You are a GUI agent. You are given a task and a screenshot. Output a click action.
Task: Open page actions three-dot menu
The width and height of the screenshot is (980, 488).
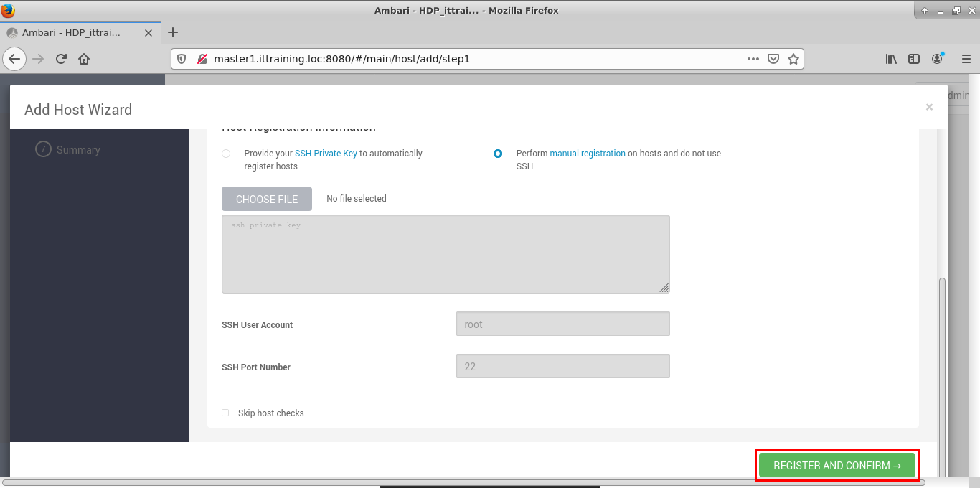click(x=753, y=59)
